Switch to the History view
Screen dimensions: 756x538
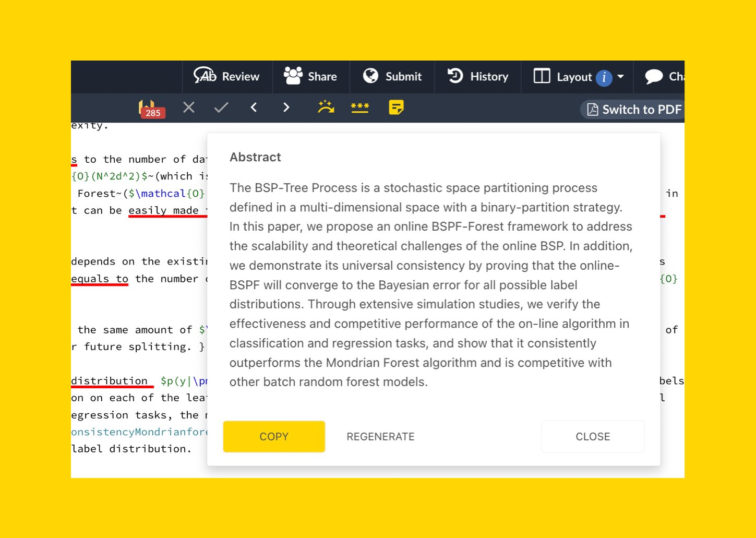477,77
